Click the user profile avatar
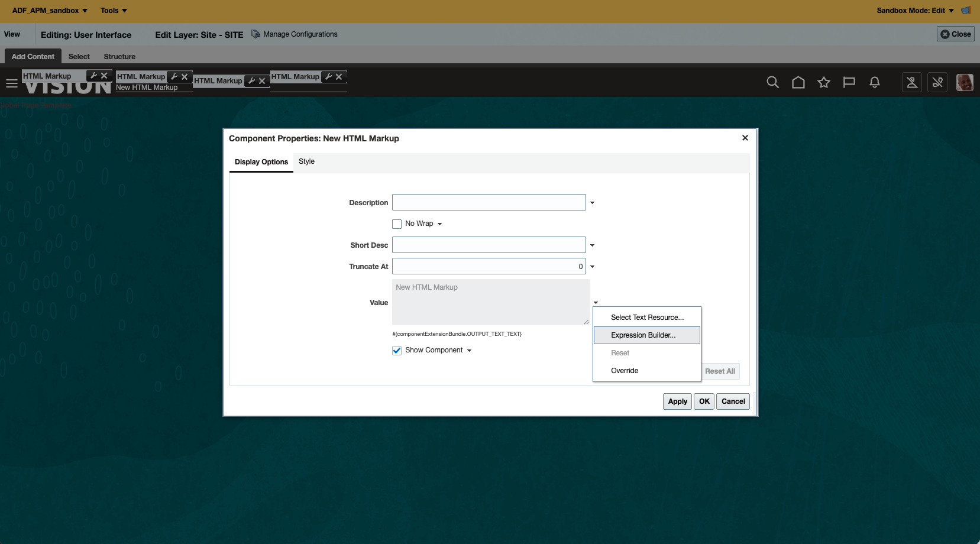Screen dimensions: 980x544 pos(964,83)
